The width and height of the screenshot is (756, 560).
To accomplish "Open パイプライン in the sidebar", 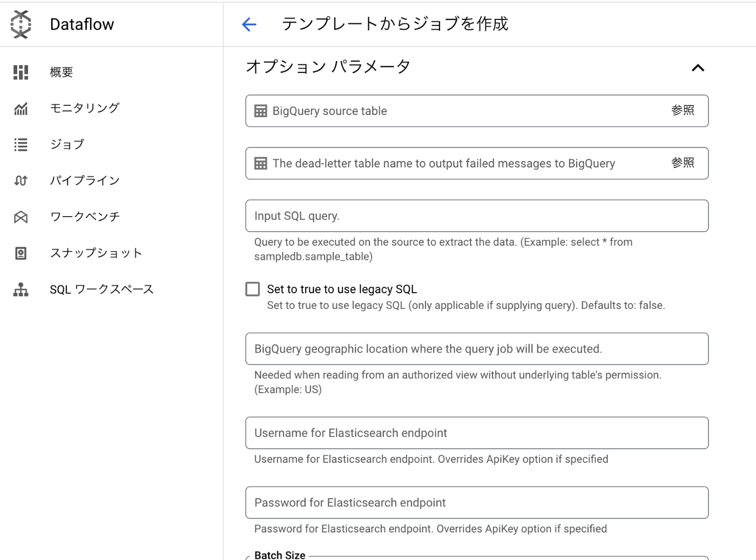I will click(111, 180).
